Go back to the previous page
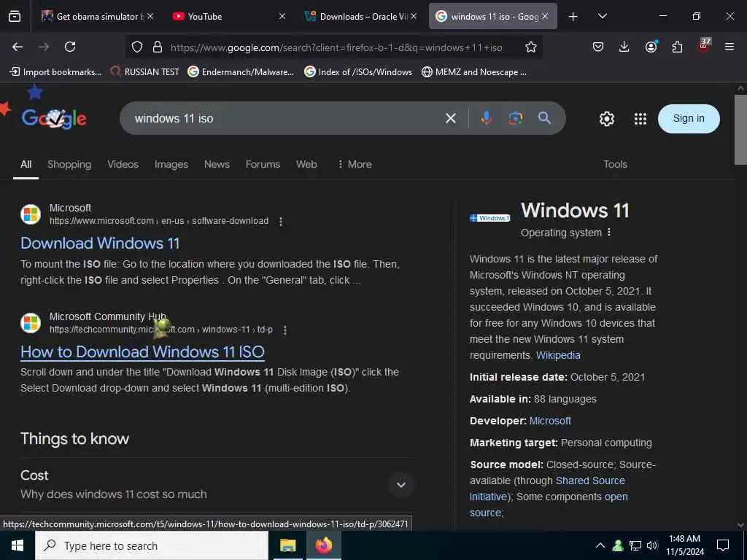 (x=18, y=47)
